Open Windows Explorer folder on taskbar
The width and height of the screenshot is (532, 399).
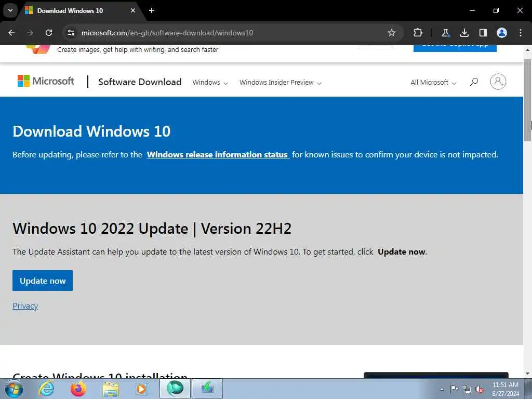[x=111, y=389]
